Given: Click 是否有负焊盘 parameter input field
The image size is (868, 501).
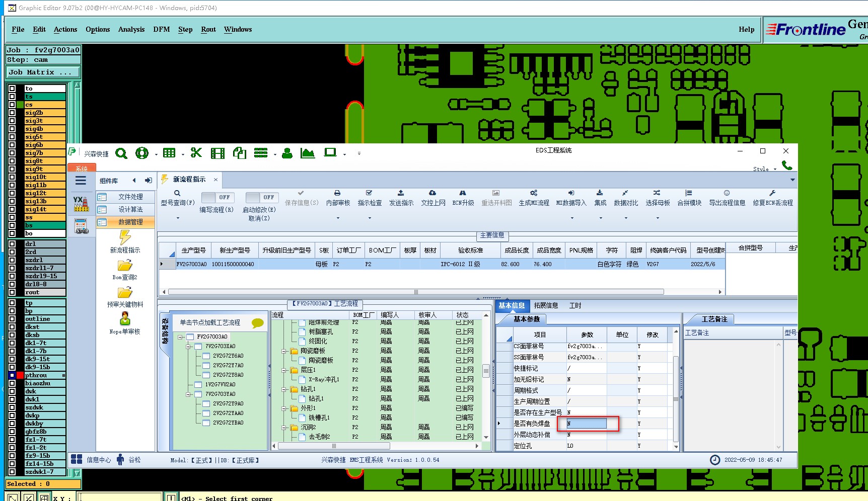Looking at the screenshot, I should pos(587,424).
